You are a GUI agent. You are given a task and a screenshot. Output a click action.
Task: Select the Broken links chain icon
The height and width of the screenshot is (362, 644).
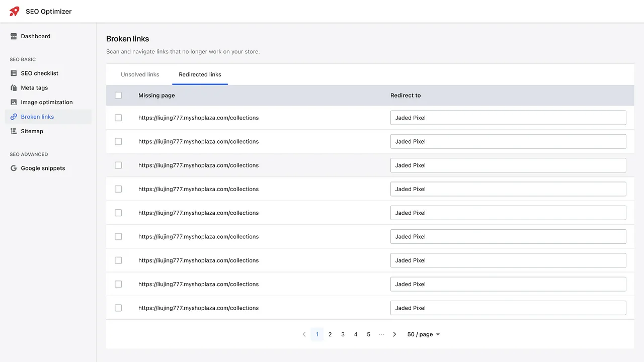point(13,117)
